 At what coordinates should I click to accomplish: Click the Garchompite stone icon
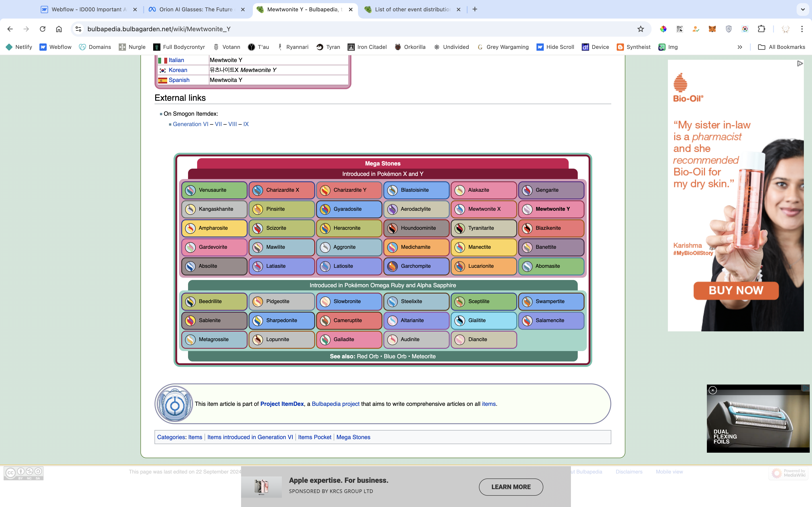coord(392,266)
